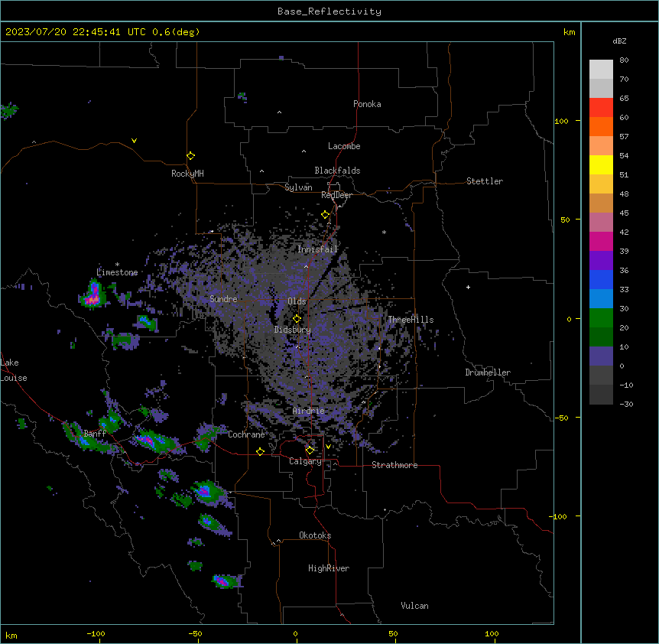Select the Lacombe city label
Image resolution: width=659 pixels, height=644 pixels.
(x=344, y=146)
